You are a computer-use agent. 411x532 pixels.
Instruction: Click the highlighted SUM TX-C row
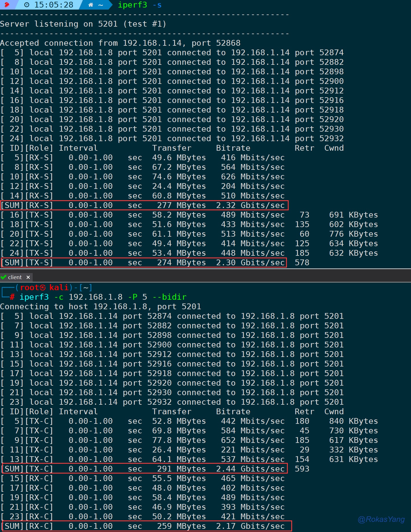tap(145, 469)
